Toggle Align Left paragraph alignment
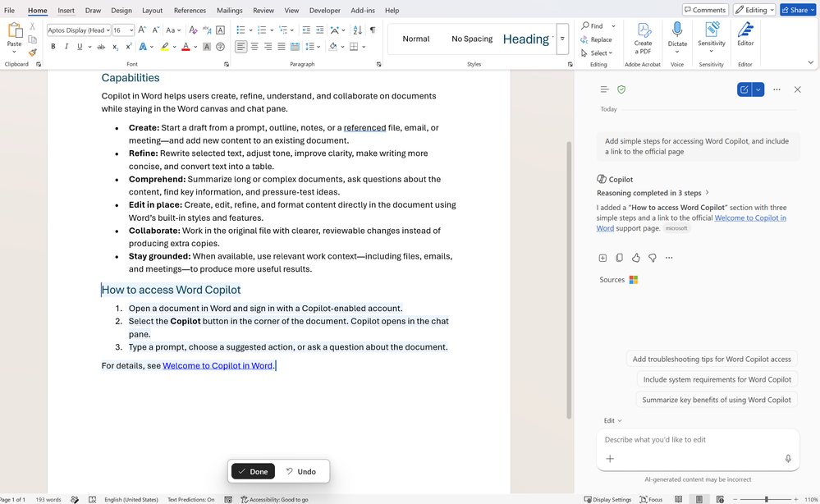The image size is (820, 504). [x=241, y=47]
